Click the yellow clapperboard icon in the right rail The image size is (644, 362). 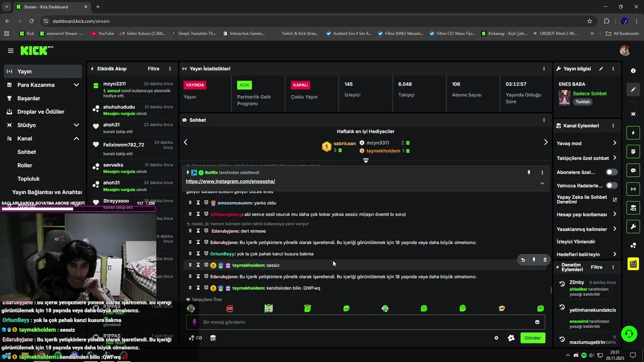pos(633,263)
